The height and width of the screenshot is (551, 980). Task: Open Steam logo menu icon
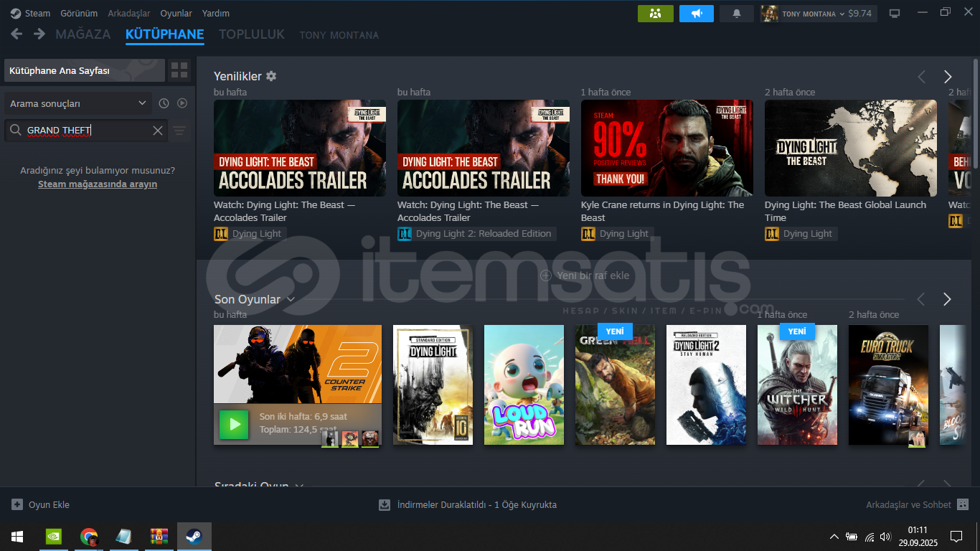coord(16,13)
